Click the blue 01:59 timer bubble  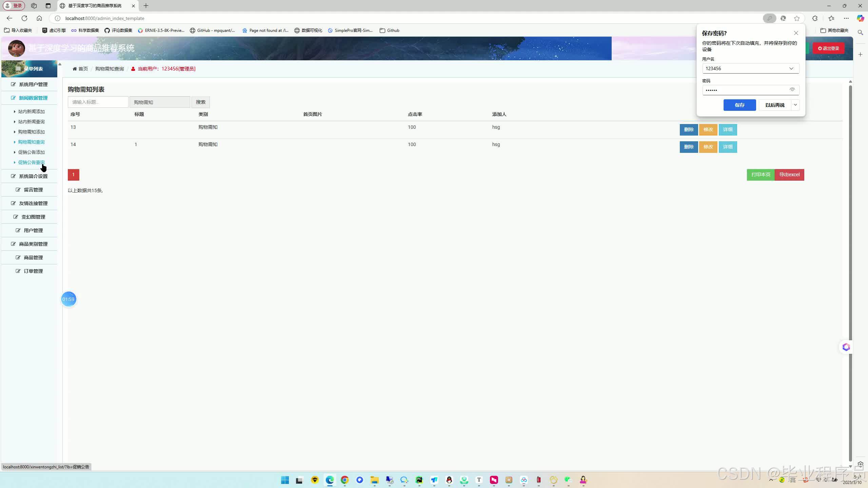(68, 299)
